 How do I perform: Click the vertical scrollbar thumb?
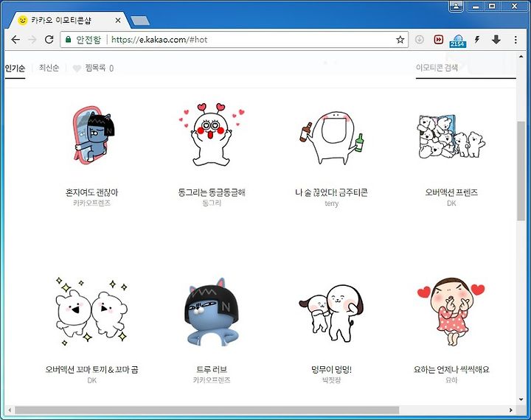(x=521, y=170)
